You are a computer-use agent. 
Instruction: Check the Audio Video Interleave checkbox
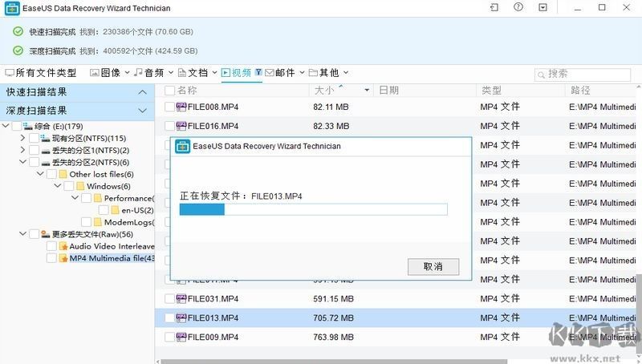pyautogui.click(x=51, y=246)
